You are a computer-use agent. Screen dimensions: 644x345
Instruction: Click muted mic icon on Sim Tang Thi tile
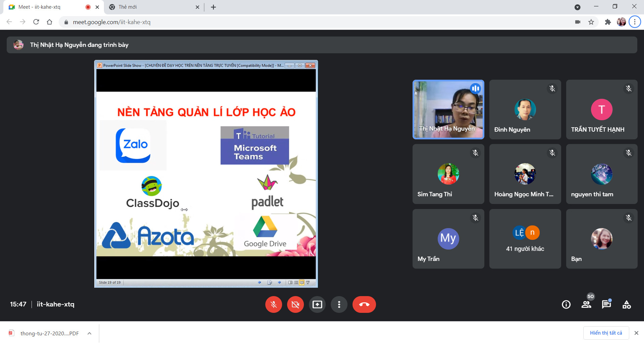coord(475,153)
